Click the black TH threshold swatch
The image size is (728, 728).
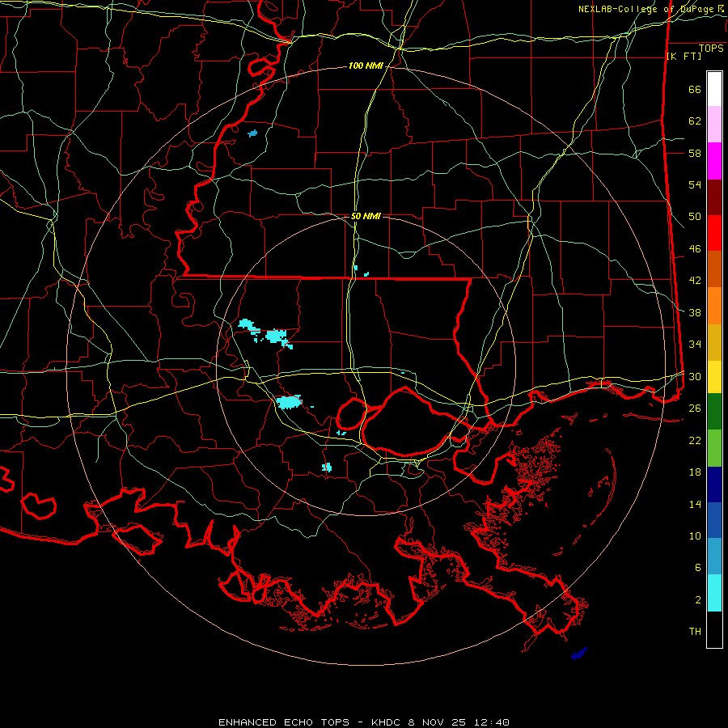pos(714,629)
